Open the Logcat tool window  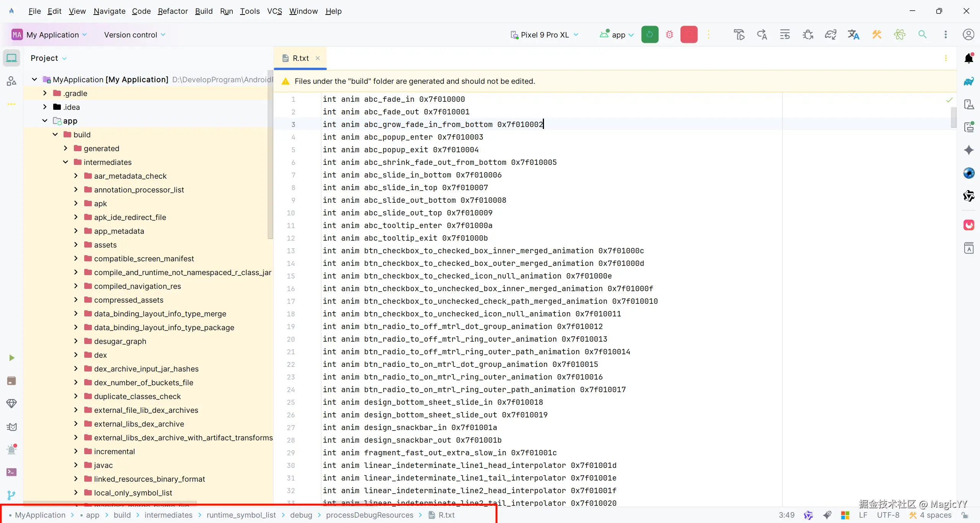11,427
